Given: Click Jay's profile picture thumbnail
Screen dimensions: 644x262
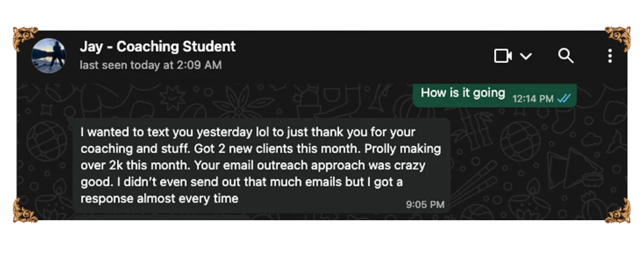Looking at the screenshot, I should [49, 55].
